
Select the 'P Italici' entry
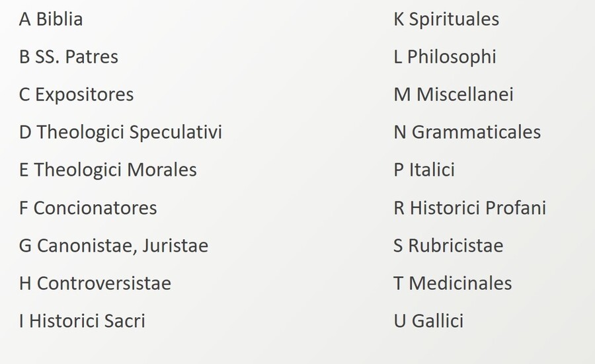(424, 170)
